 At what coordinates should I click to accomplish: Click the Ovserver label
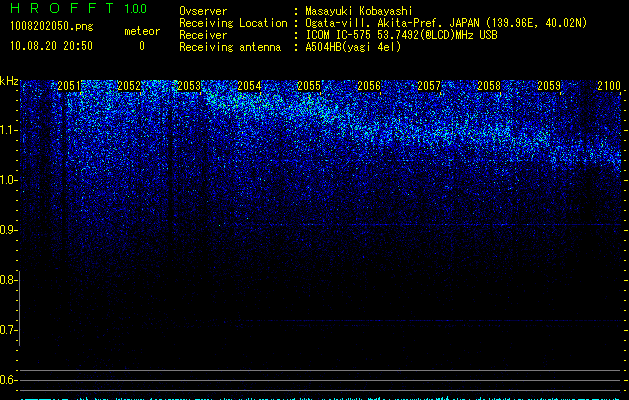[x=203, y=11]
